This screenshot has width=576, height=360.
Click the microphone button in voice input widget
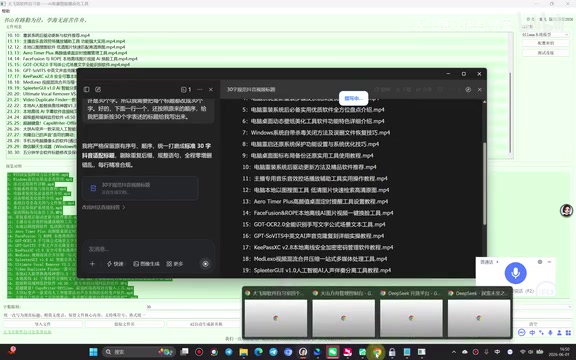coord(515,273)
